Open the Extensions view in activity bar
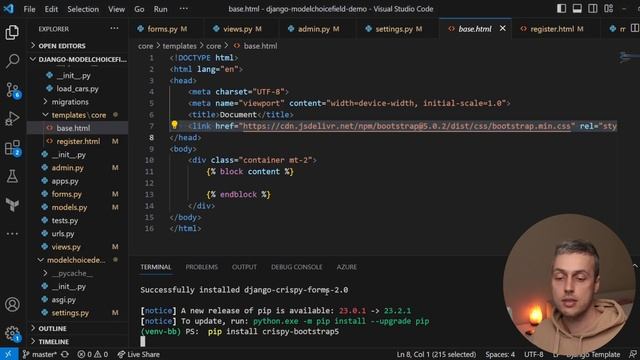This screenshot has height=360, width=640. pos(12,148)
